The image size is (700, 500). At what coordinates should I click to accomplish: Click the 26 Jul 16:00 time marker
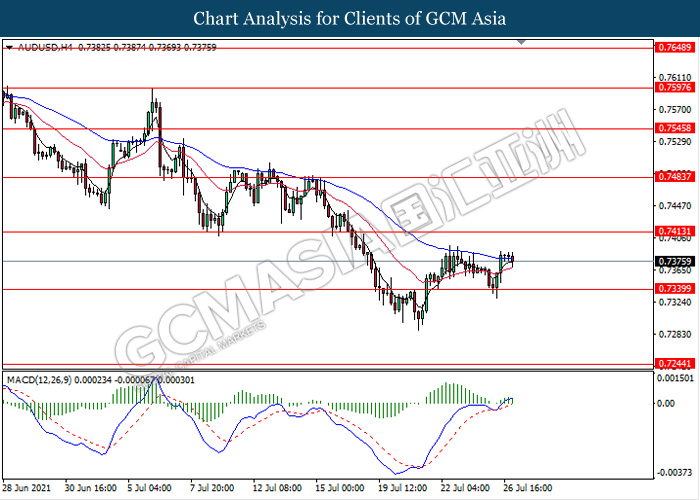coord(528,488)
